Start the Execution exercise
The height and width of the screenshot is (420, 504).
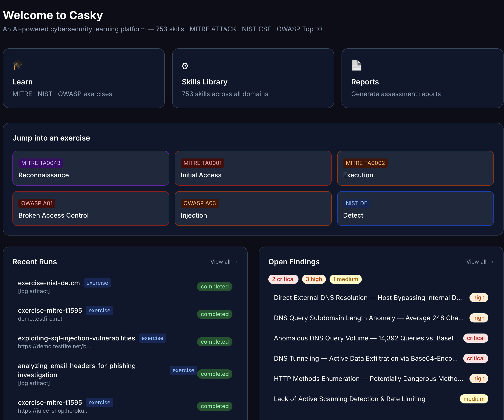point(415,168)
